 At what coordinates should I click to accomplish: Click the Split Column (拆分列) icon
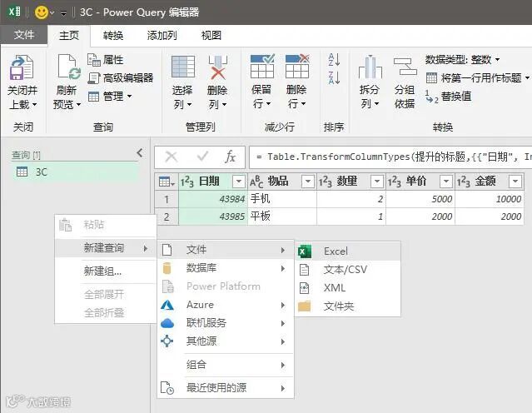tap(370, 67)
